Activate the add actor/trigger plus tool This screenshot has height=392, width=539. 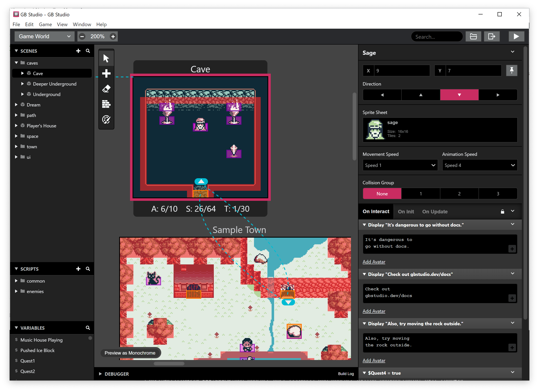(106, 73)
